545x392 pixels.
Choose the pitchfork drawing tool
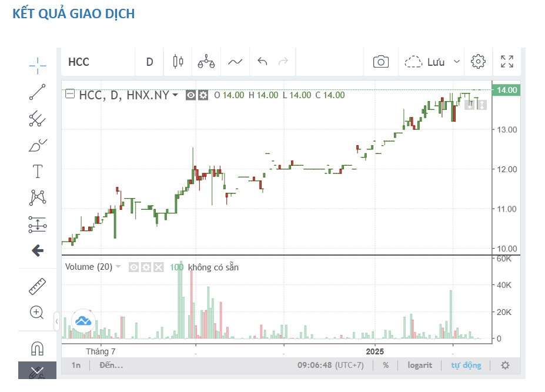pos(38,119)
